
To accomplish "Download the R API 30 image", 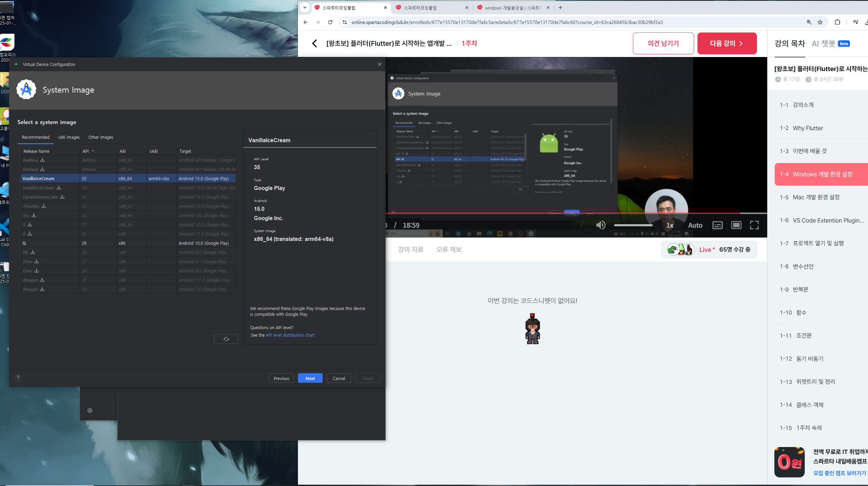I will coord(30,233).
